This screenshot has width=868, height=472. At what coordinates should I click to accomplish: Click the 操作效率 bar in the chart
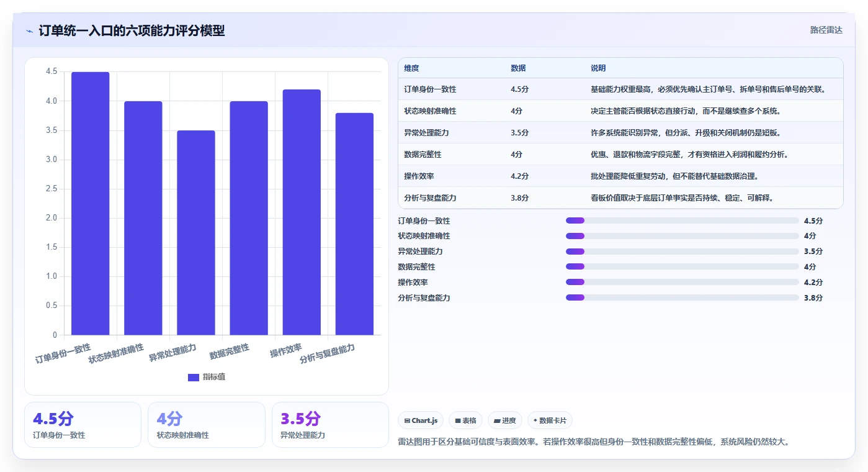[x=302, y=212]
